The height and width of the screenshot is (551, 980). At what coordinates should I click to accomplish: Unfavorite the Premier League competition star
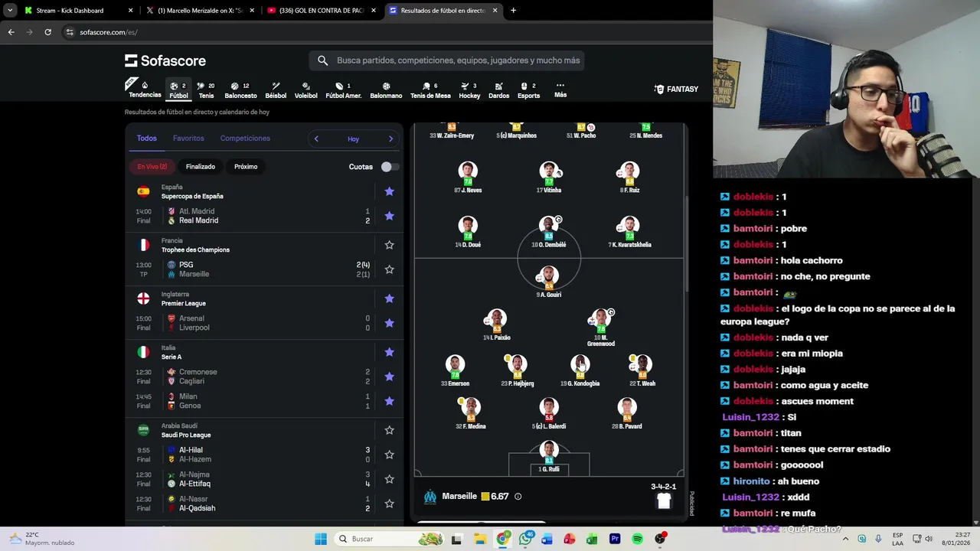(389, 298)
